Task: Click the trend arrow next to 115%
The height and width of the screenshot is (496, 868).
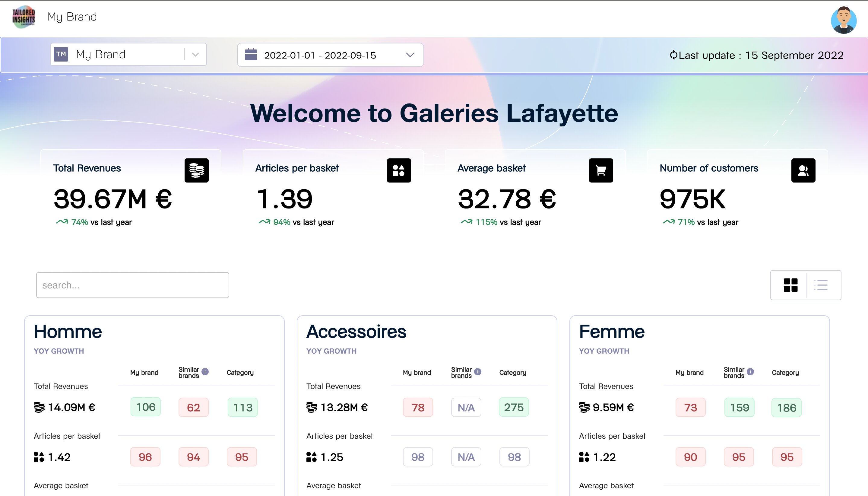Action: (x=467, y=222)
